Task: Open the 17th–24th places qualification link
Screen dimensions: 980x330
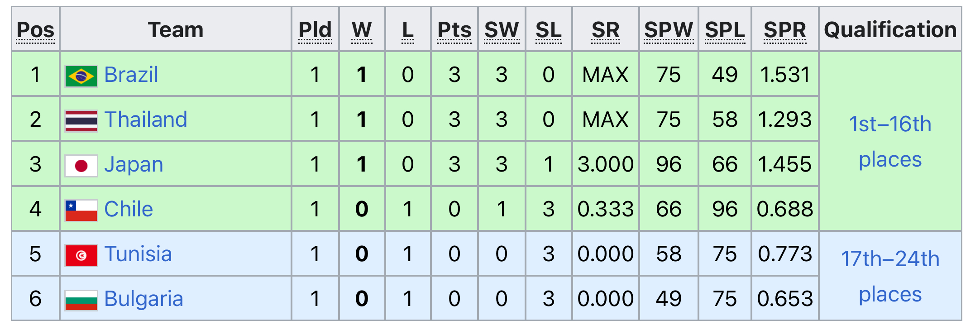Action: coord(890,277)
